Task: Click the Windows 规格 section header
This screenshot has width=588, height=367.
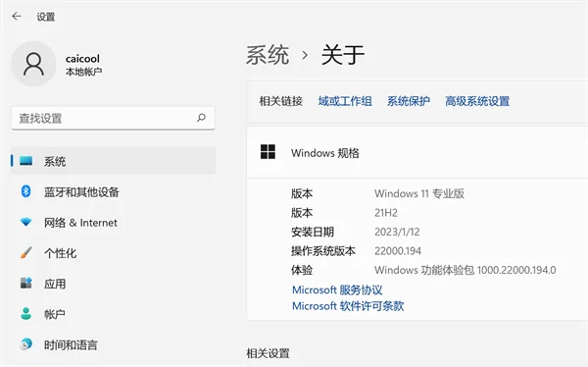Action: [x=417, y=152]
